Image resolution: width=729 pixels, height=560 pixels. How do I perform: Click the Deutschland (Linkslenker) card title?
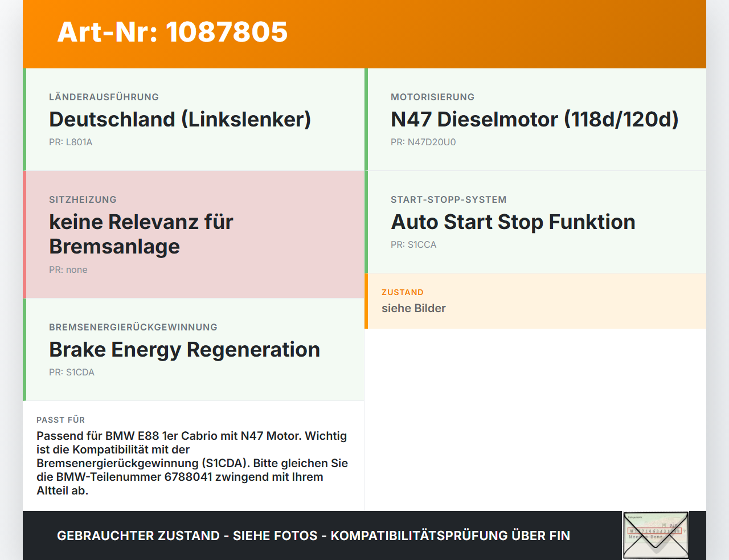180,119
